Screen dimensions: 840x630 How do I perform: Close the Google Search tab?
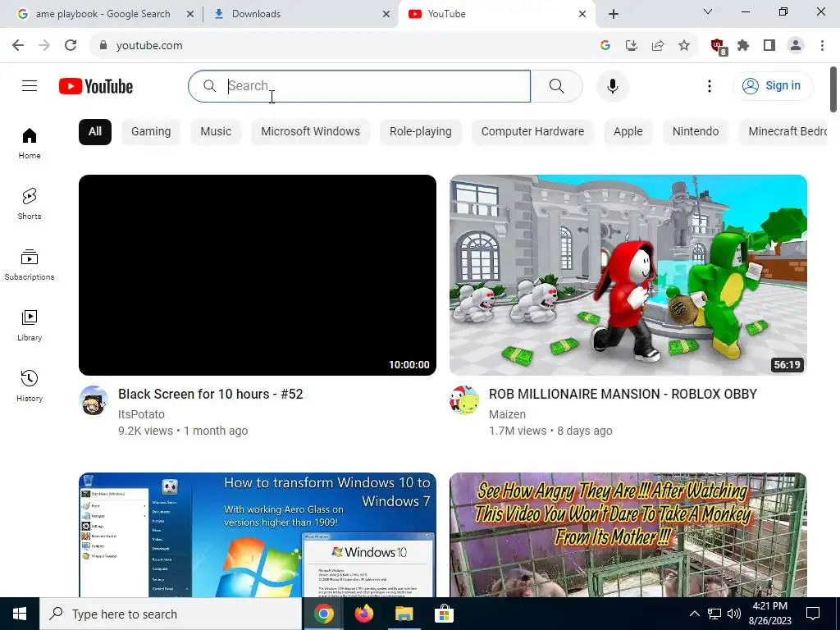click(190, 14)
